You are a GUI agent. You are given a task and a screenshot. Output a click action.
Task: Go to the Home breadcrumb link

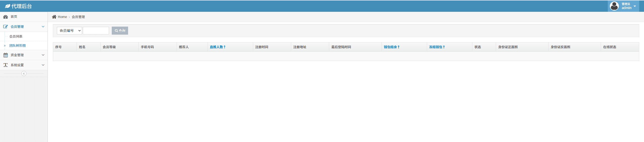point(62,17)
